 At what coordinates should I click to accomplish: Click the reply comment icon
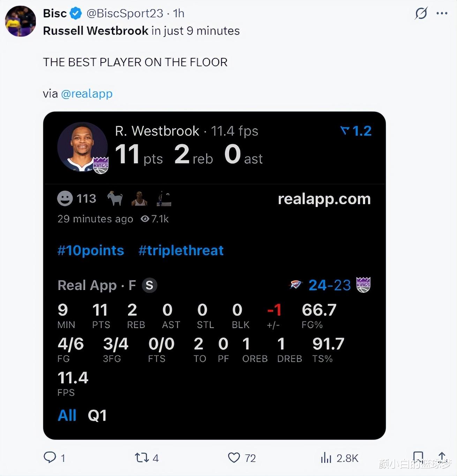coord(50,457)
